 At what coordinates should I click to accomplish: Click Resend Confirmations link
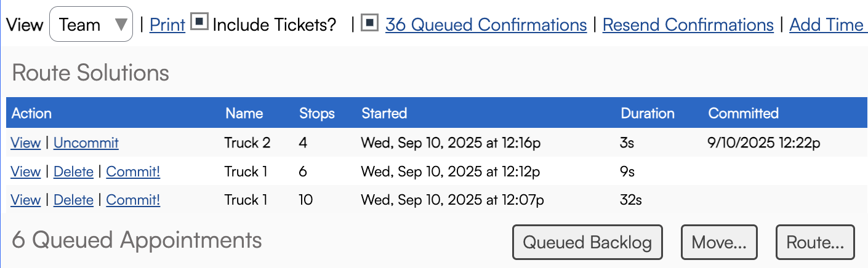tap(688, 25)
